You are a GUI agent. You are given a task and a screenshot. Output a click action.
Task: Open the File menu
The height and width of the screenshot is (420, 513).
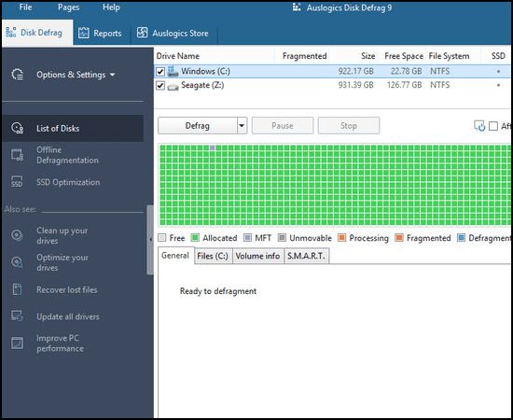pos(25,7)
